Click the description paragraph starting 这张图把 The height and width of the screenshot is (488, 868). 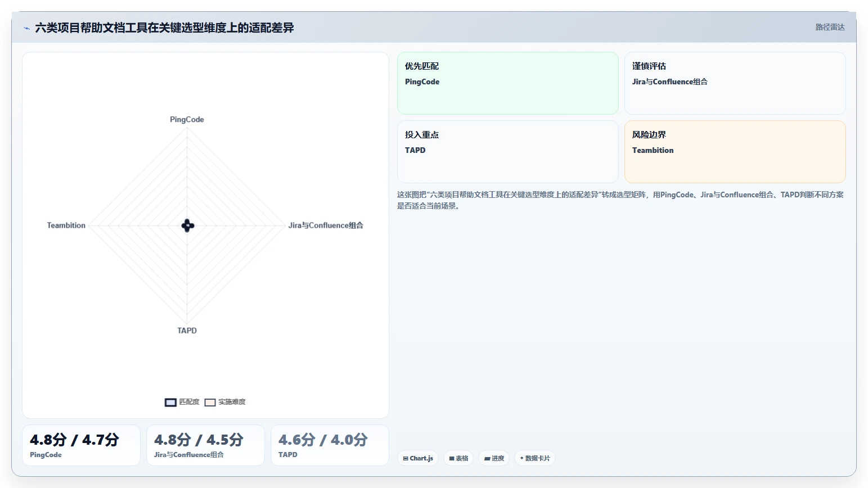(x=620, y=200)
